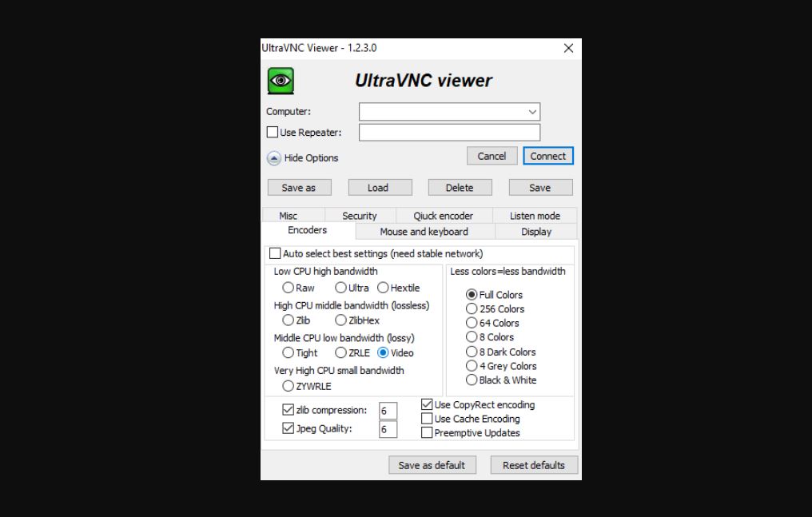
Task: Switch to the Security tab
Action: coord(359,215)
